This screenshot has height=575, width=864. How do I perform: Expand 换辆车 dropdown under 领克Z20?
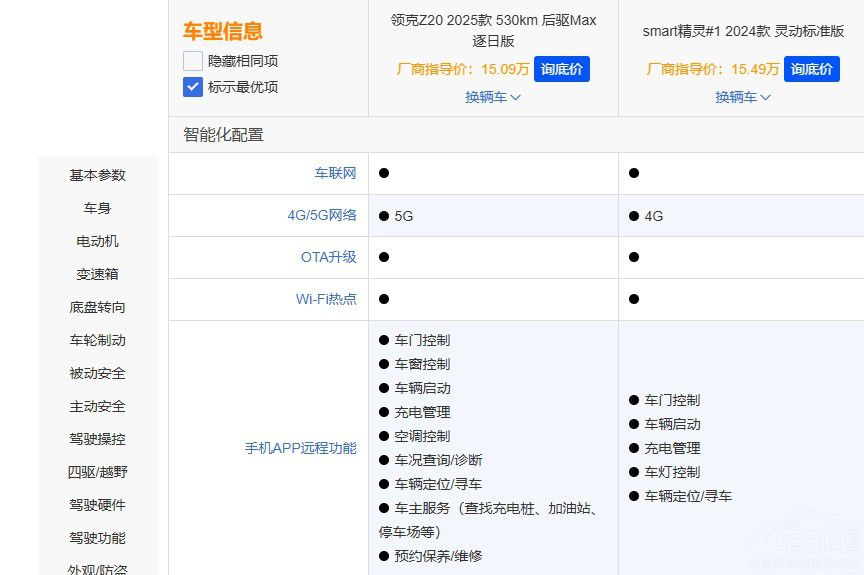click(x=493, y=97)
